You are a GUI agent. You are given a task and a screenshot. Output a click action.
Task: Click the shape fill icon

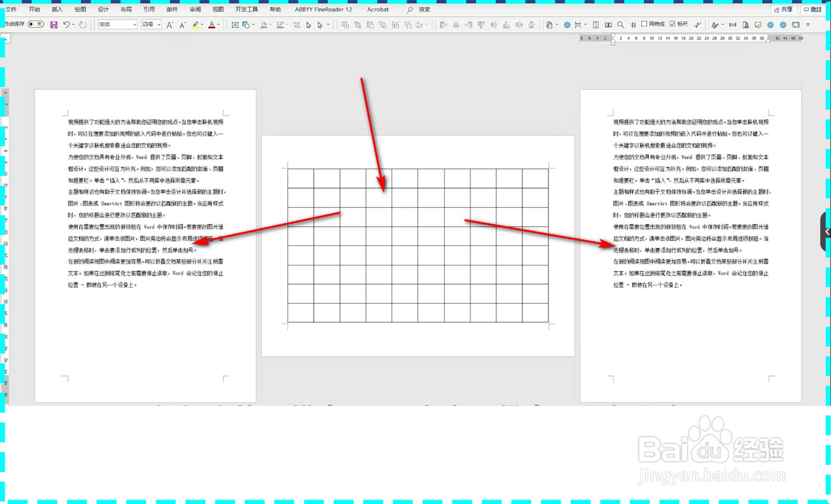point(264,24)
